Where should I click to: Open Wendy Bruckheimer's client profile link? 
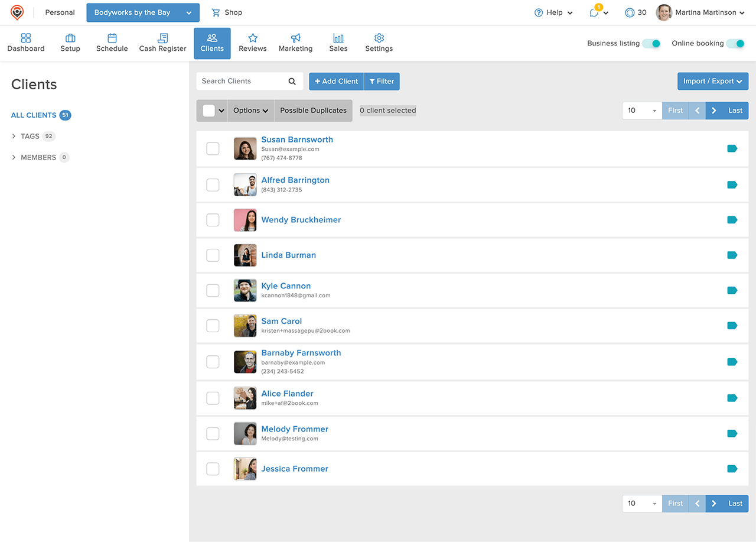(x=301, y=220)
